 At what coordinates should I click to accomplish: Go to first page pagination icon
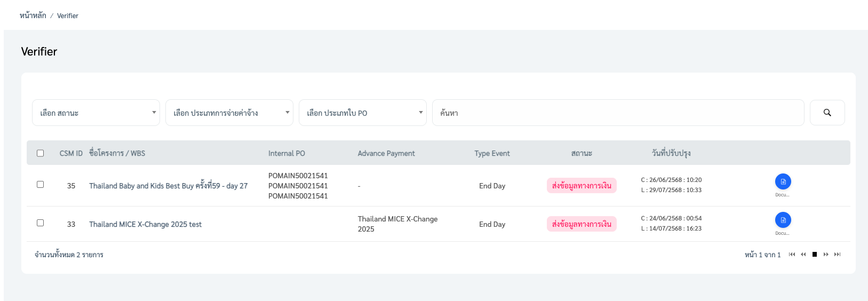click(792, 255)
